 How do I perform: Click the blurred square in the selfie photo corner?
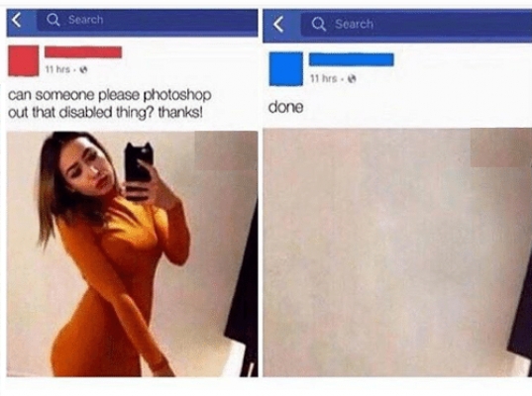(x=226, y=150)
